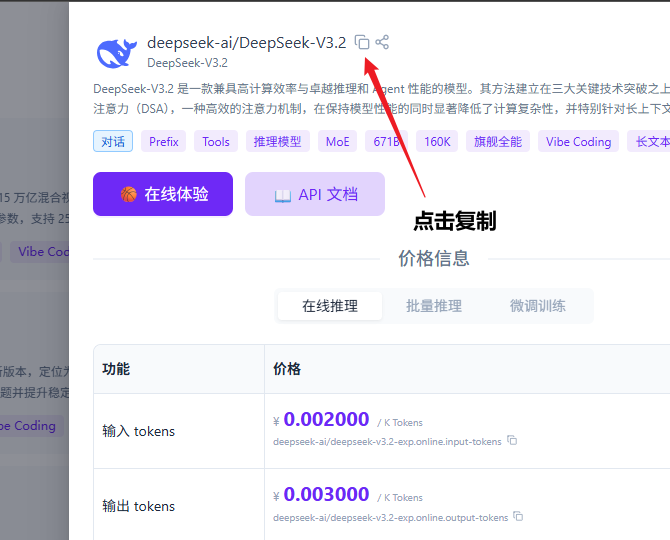The image size is (670, 540).
Task: Click the DeepSeek whale logo
Action: pyautogui.click(x=116, y=53)
